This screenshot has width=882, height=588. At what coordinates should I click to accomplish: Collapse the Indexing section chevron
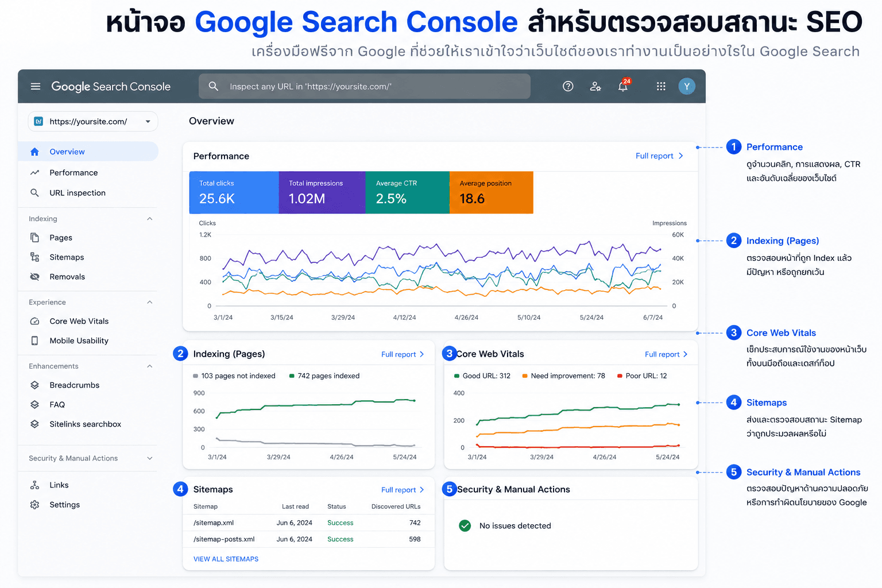pos(149,219)
